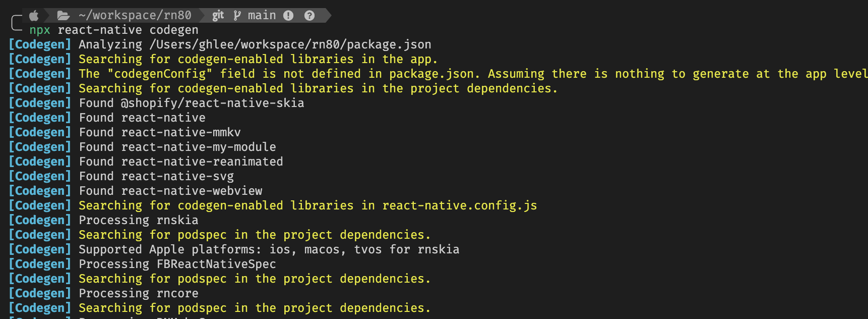The height and width of the screenshot is (319, 868).
Task: Click 'Found react-native-svg' line
Action: (x=156, y=177)
